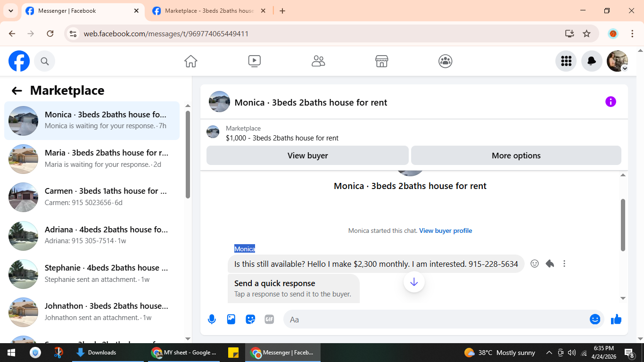The width and height of the screenshot is (644, 362).
Task: Click the message input field
Action: point(436,320)
